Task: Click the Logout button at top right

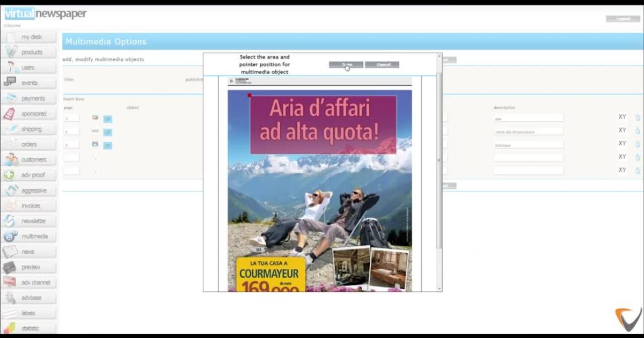Action: click(x=623, y=19)
